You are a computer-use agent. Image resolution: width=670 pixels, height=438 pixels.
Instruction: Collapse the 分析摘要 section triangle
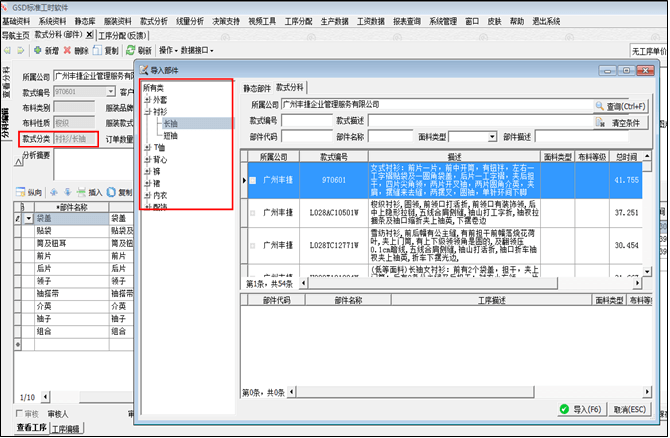[x=18, y=162]
